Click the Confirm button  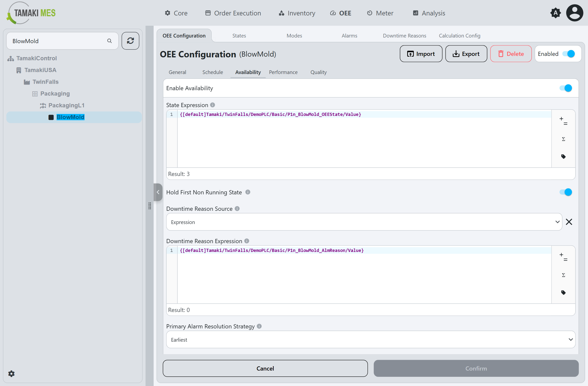476,368
